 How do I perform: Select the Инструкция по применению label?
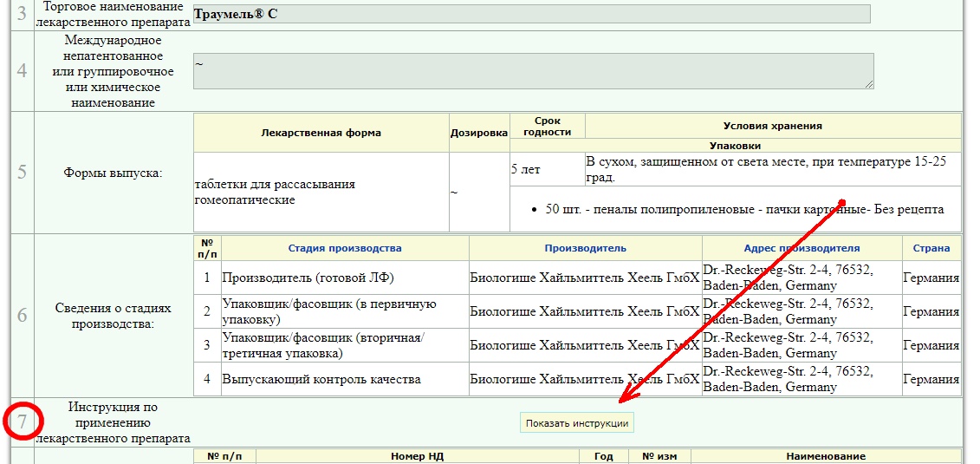tap(113, 422)
